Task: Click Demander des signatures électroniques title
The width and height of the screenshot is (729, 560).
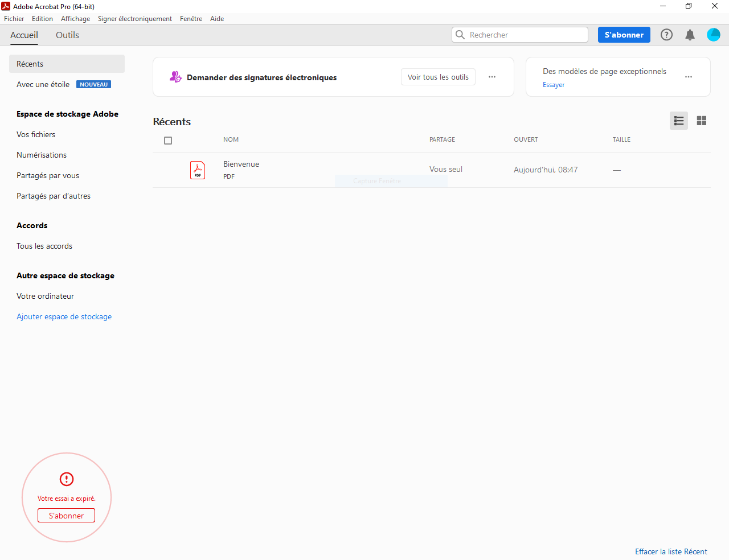Action: point(262,77)
